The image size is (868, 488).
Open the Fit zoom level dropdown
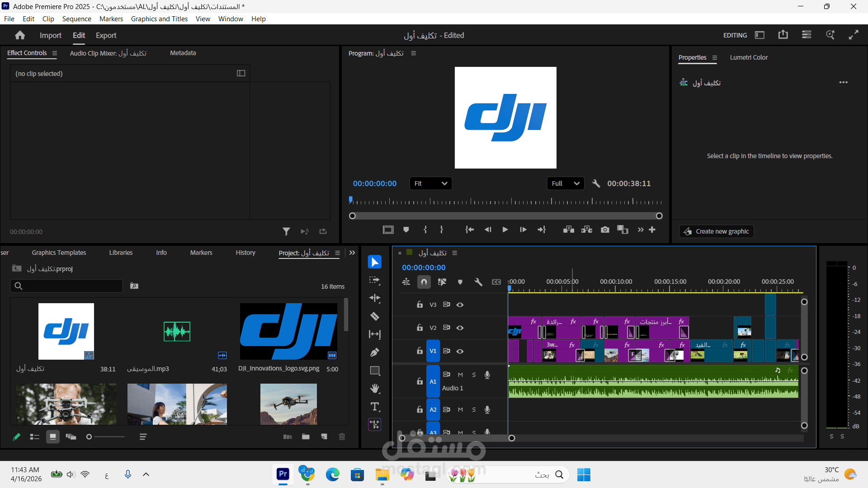pos(431,183)
